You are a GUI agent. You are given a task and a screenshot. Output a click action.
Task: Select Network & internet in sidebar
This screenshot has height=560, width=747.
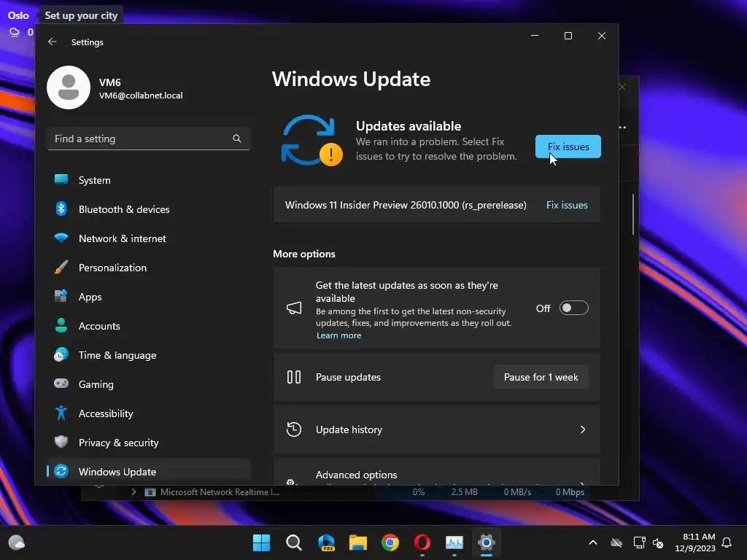149,238
